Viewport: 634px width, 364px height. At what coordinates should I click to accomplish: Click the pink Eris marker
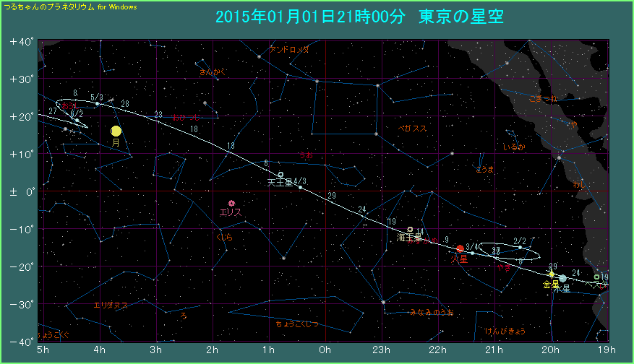point(231,203)
